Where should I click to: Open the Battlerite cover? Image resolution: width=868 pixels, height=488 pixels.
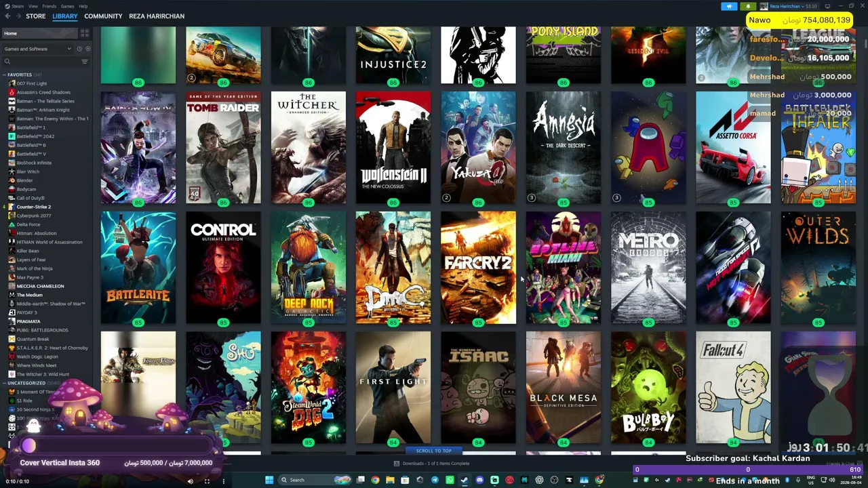point(138,268)
